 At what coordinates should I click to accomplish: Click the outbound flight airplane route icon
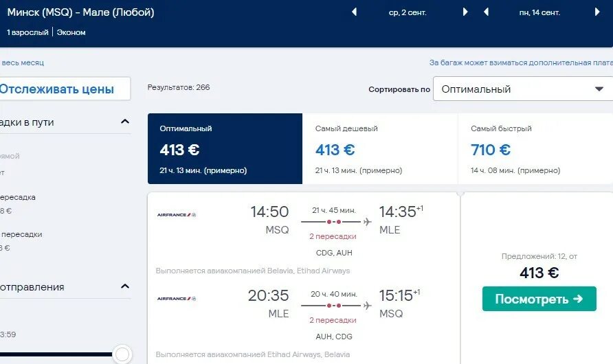click(367, 222)
